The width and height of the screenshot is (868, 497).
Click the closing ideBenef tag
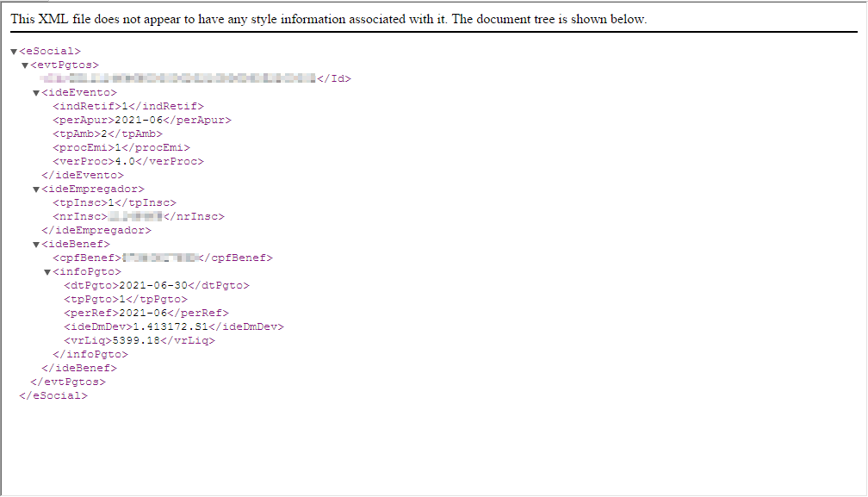point(79,369)
